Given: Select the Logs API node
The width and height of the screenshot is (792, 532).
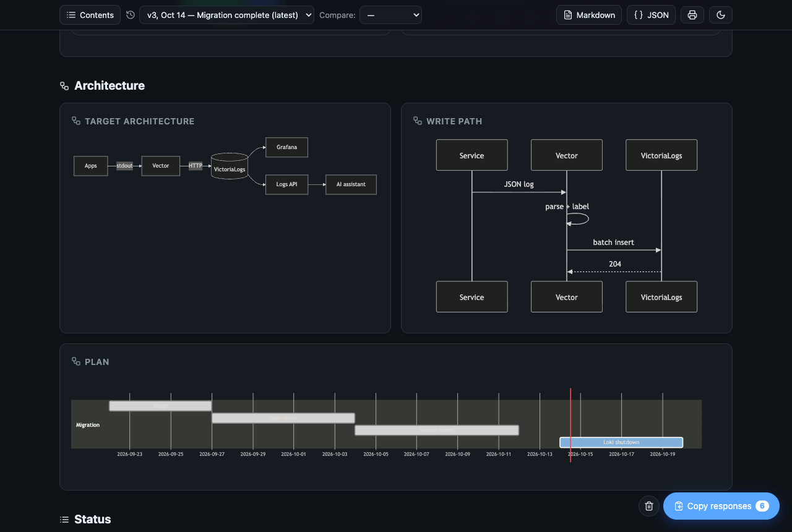Looking at the screenshot, I should point(286,184).
